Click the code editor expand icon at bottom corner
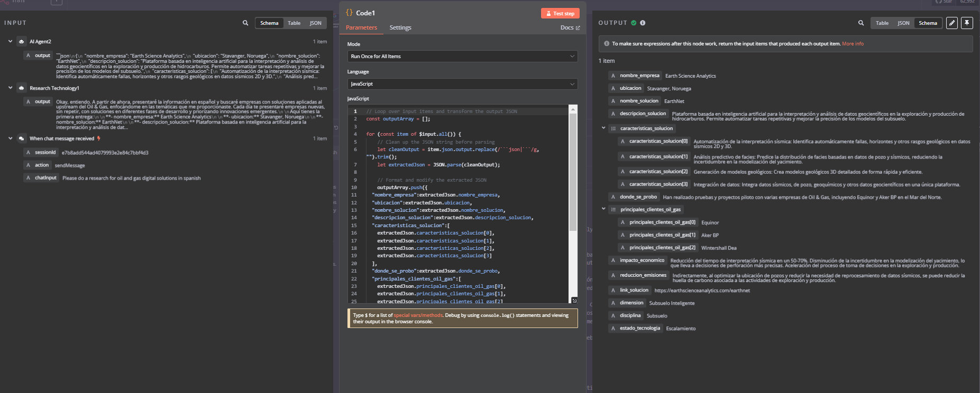The height and width of the screenshot is (393, 980). (x=574, y=300)
